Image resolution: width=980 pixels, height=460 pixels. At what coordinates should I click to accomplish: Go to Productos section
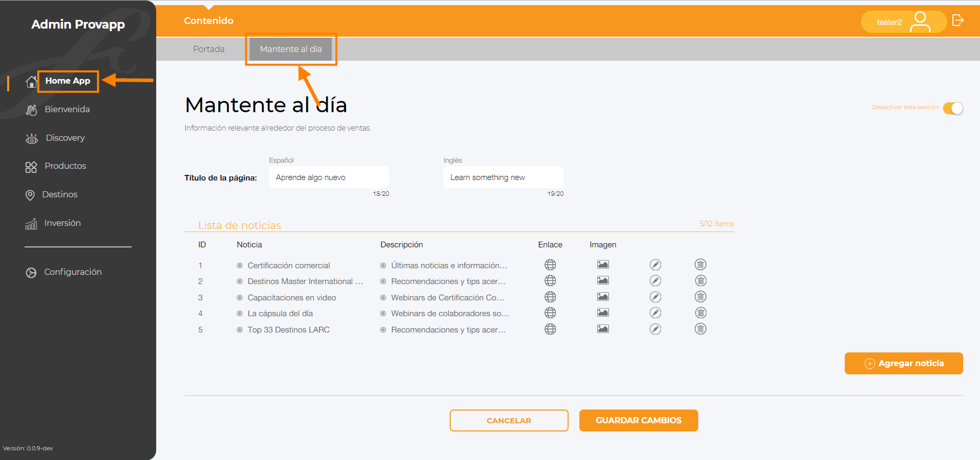pos(65,166)
